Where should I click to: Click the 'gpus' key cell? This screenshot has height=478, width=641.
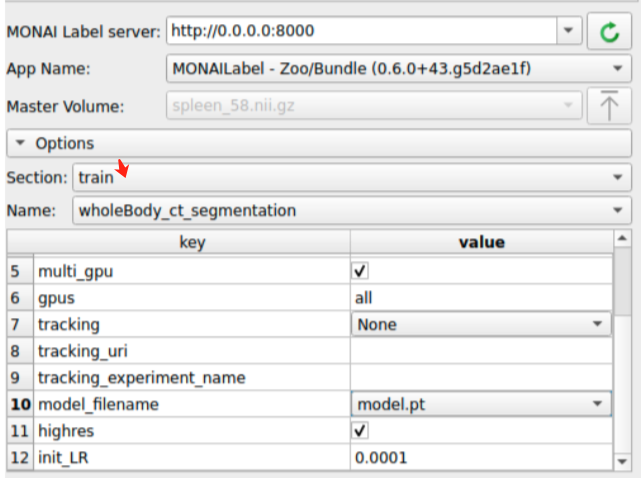point(192,298)
